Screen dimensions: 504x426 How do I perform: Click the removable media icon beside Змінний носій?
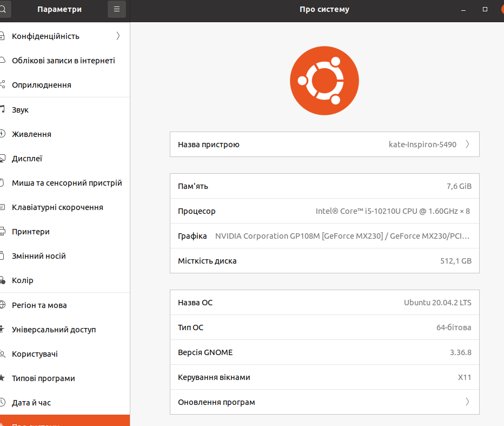tap(2, 255)
